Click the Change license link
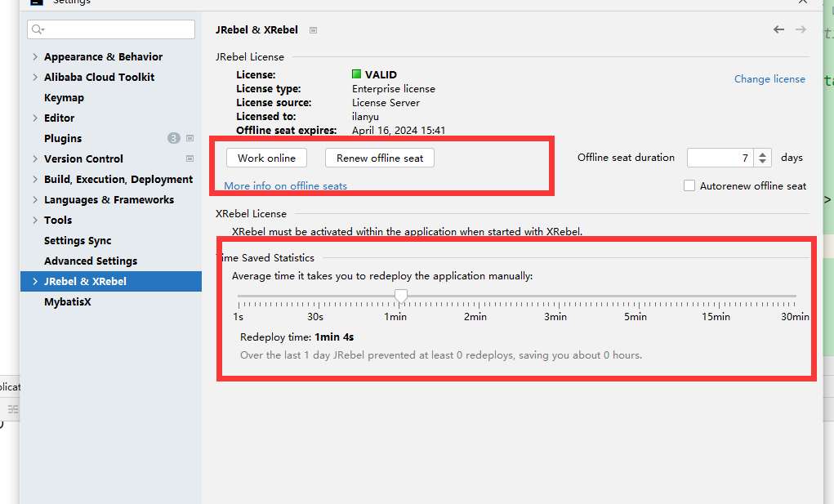The image size is (834, 504). [769, 78]
